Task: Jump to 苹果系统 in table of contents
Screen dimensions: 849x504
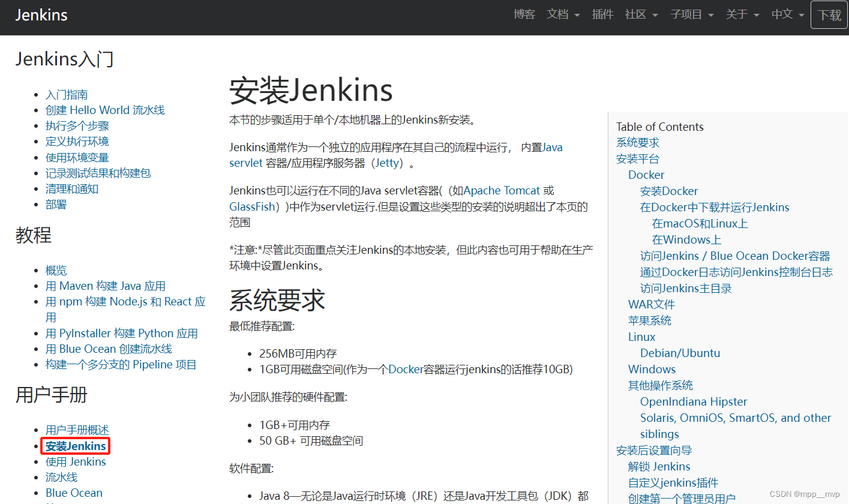Action: tap(650, 320)
